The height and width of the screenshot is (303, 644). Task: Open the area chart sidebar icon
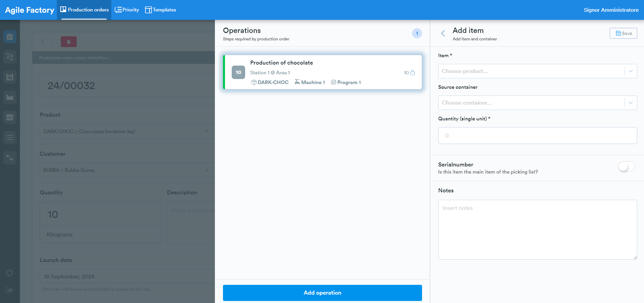pos(10,97)
